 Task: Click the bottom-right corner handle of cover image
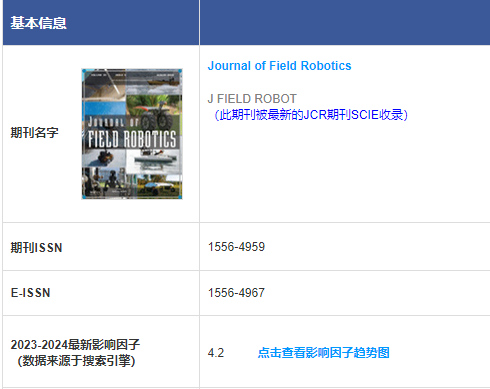(180, 197)
